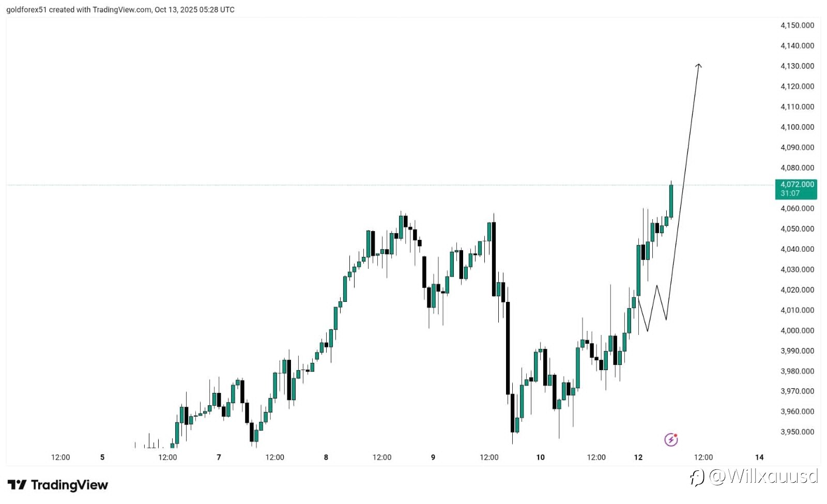This screenshot has width=827, height=504.
Task: Click the date 10 on time axis
Action: pyautogui.click(x=540, y=457)
